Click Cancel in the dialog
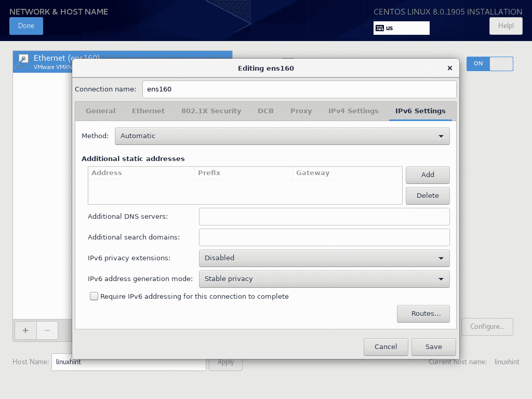Viewport: 532px width, 399px height. pos(385,347)
